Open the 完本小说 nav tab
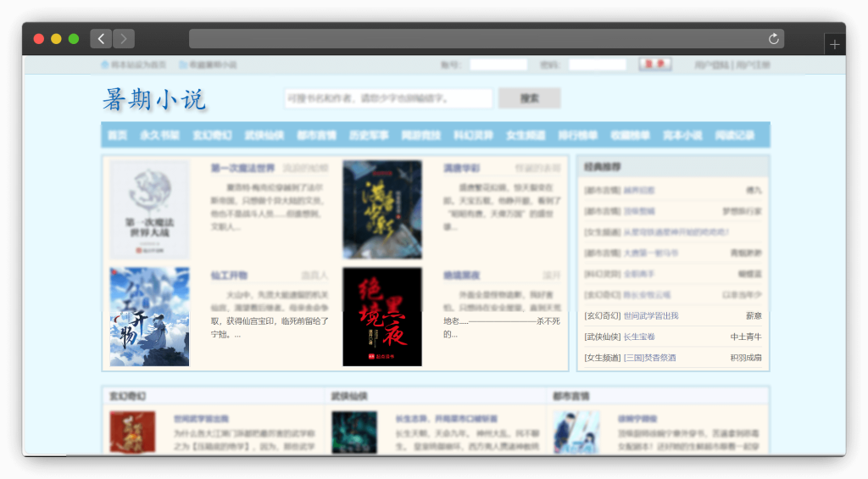The width and height of the screenshot is (868, 479). (x=682, y=135)
